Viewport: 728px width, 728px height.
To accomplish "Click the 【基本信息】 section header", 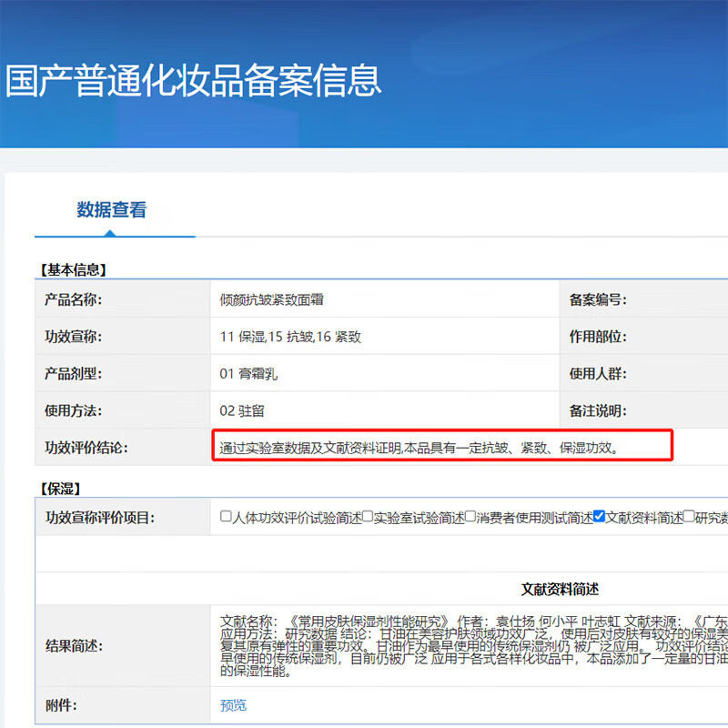I will click(73, 269).
